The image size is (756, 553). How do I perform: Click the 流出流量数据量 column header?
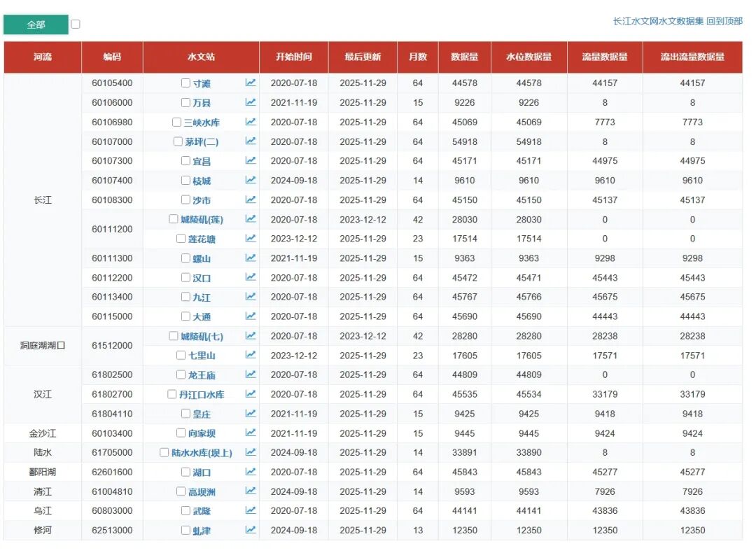[692, 57]
